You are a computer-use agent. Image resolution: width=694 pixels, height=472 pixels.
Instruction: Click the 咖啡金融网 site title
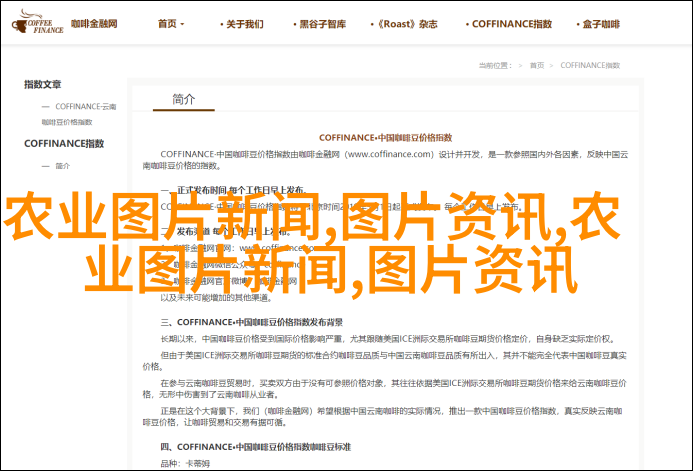tap(94, 23)
